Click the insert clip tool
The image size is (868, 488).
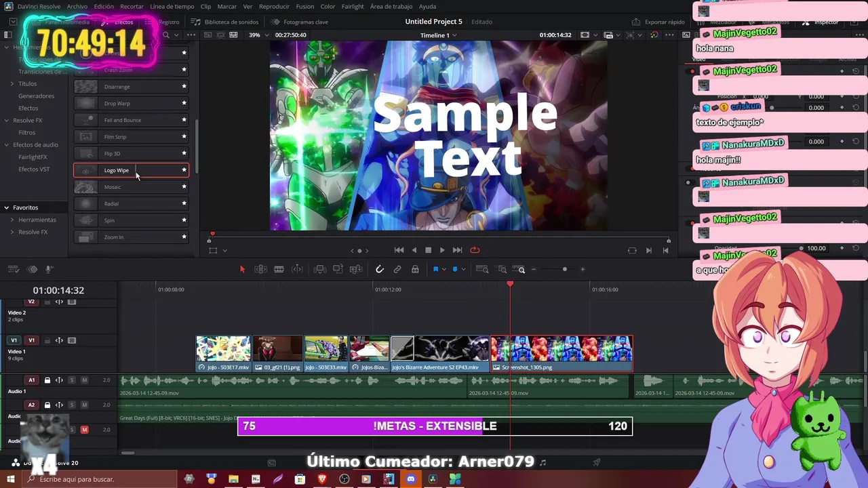point(320,269)
